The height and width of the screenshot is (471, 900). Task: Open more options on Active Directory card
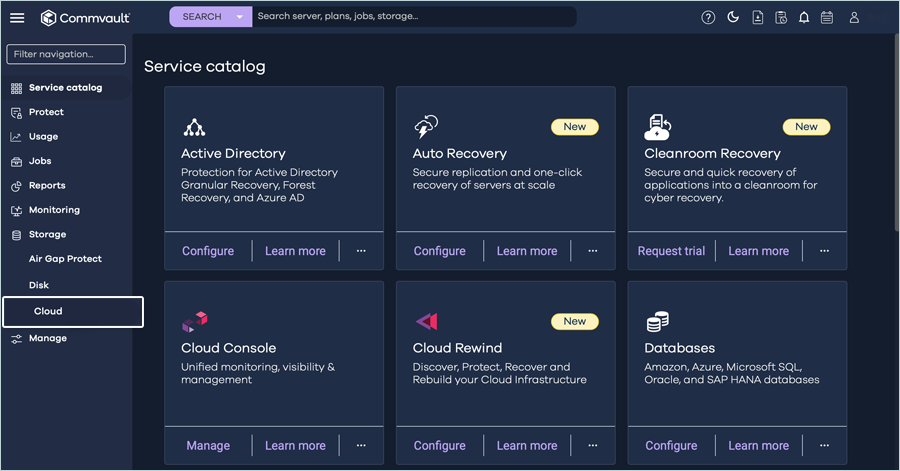(361, 251)
